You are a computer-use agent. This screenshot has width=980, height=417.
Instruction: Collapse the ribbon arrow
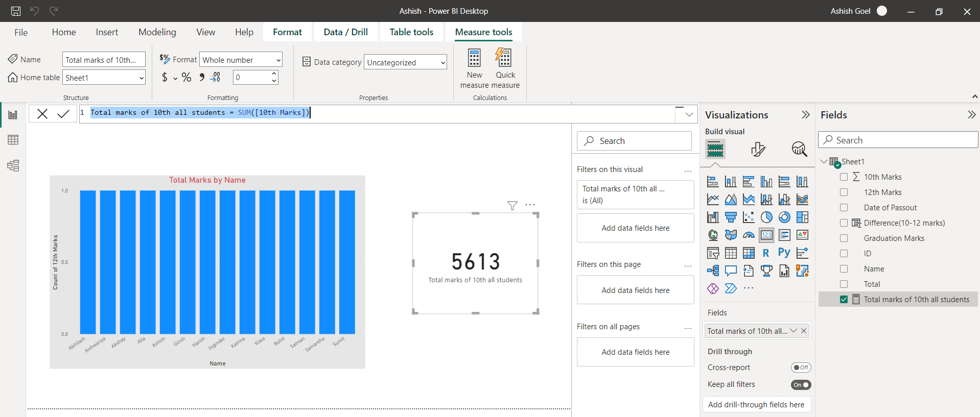(974, 96)
